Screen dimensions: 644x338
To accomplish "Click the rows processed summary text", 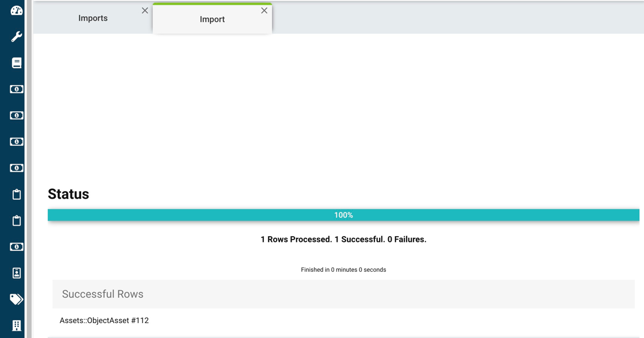I will click(343, 240).
